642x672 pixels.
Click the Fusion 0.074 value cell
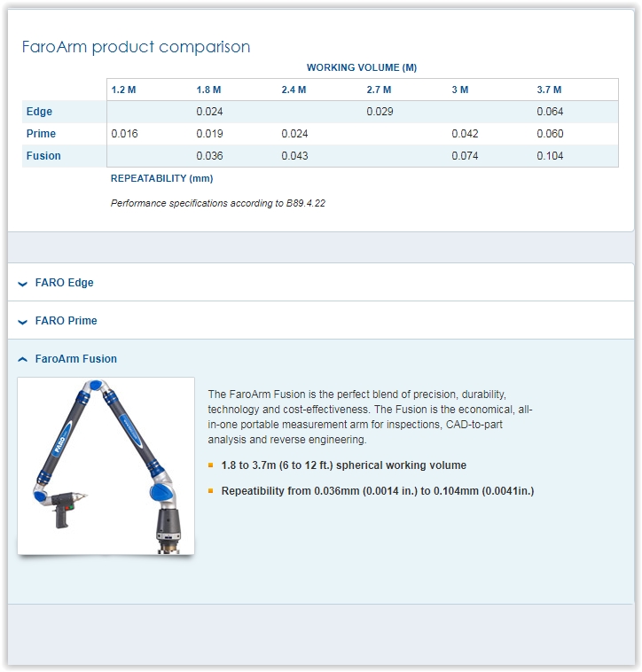(x=465, y=155)
